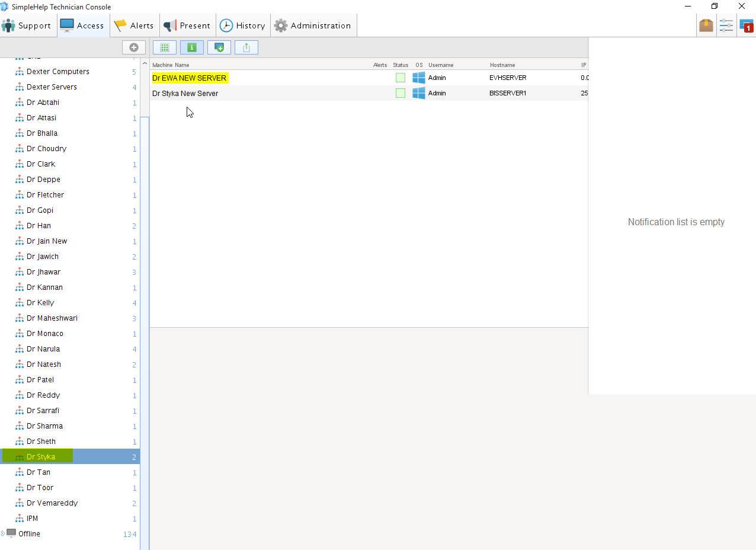Screen dimensions: 756x550
Task: Open the Alerts tab
Action: coord(134,25)
